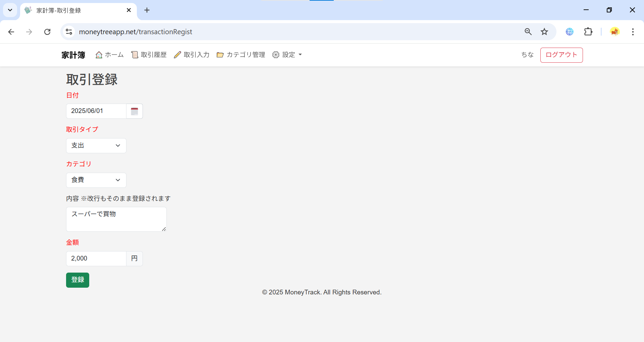The width and height of the screenshot is (644, 342).
Task: Reload the current page
Action: click(x=47, y=32)
